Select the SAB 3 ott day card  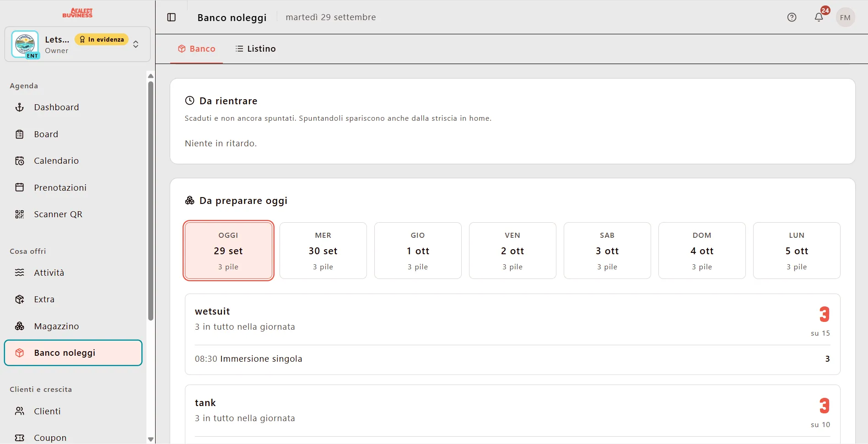(x=607, y=251)
